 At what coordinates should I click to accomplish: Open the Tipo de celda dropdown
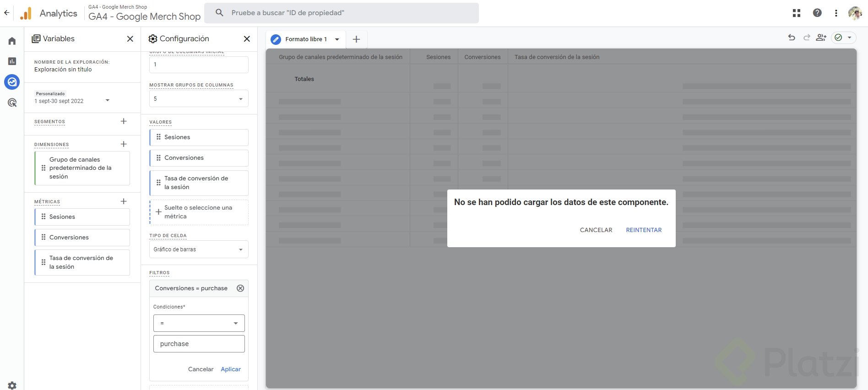199,249
